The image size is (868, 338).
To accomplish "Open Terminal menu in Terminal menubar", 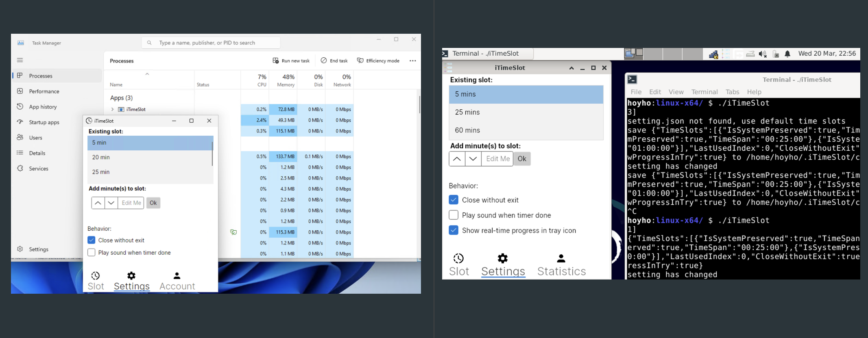I will (704, 92).
